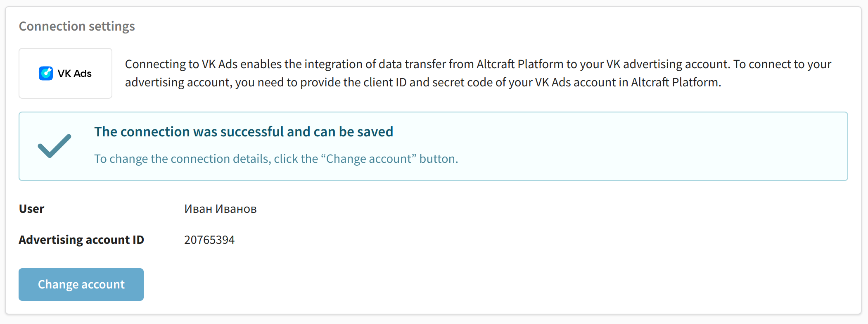
Task: Select the Connection settings heading
Action: (x=77, y=26)
